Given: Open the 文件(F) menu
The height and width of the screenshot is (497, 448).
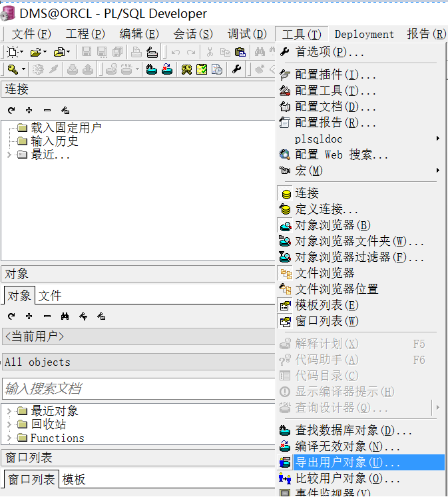Looking at the screenshot, I should coord(31,34).
